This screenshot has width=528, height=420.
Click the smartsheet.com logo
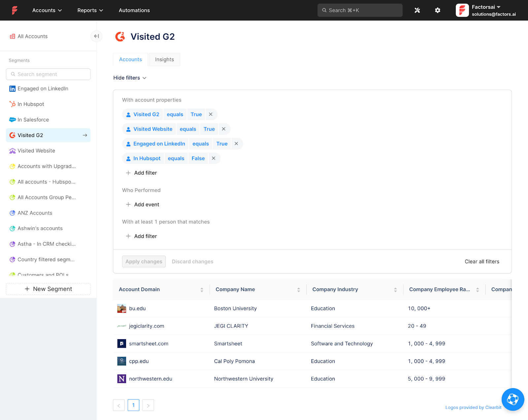[x=122, y=343]
